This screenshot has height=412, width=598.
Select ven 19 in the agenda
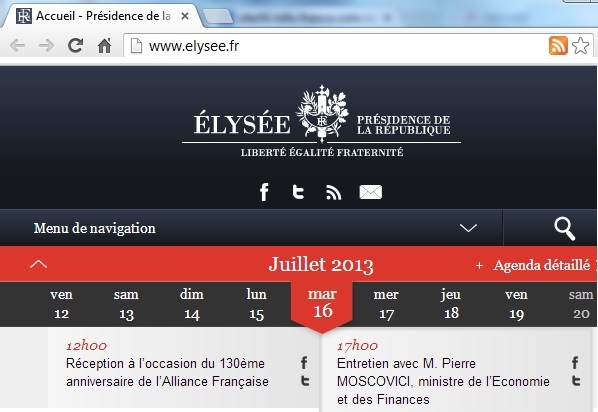point(516,304)
